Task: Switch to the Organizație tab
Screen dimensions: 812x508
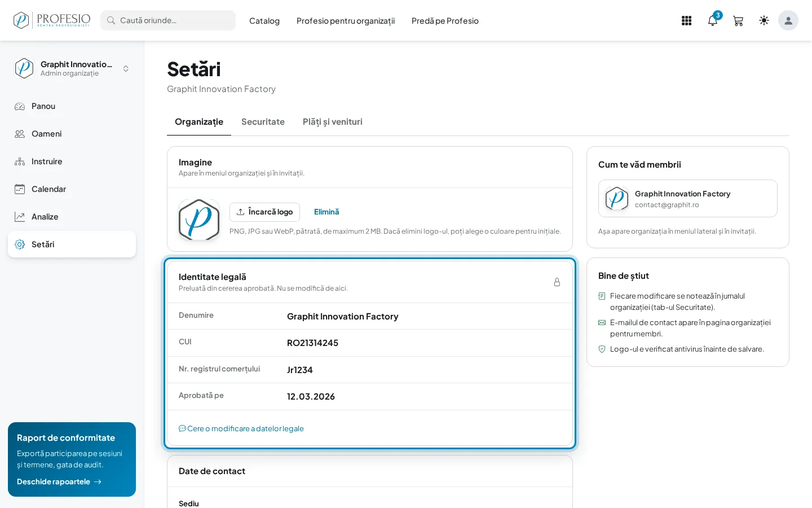Action: click(199, 122)
